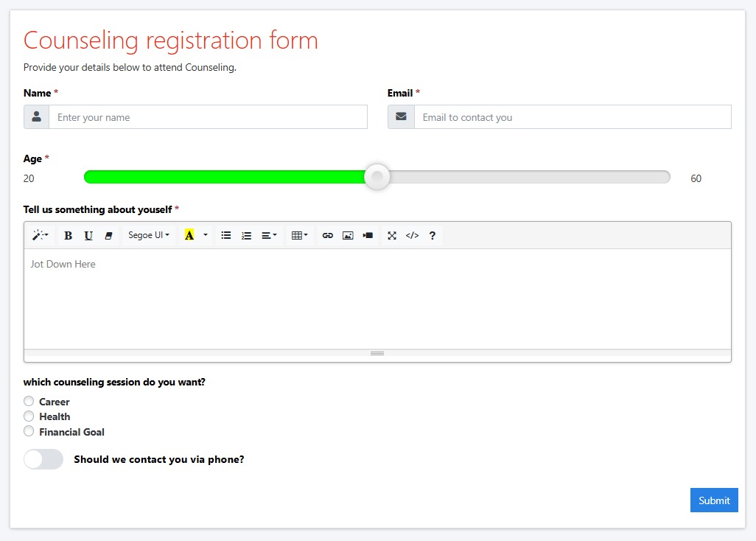Click the Age slider handle
Image resolution: width=756 pixels, height=541 pixels.
coord(377,177)
